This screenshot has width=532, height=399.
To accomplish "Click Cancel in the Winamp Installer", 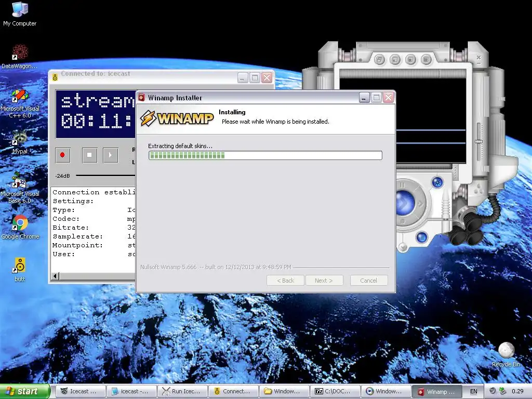I will 369,280.
